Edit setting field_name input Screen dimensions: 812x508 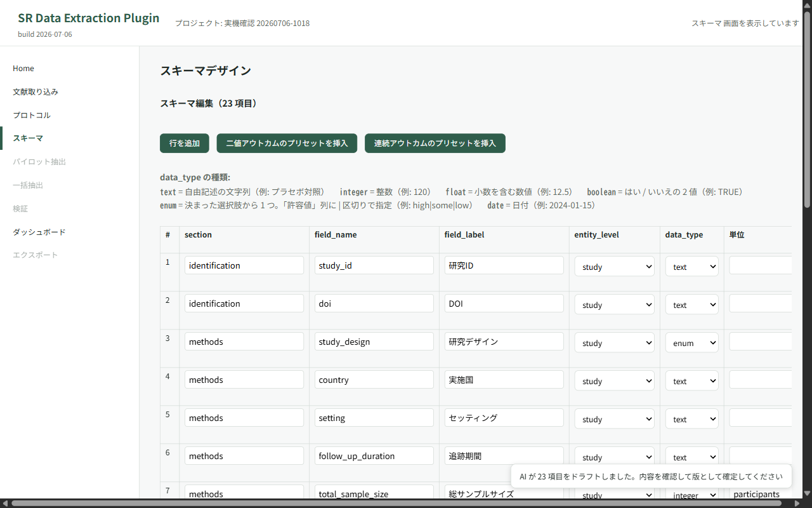coord(374,418)
